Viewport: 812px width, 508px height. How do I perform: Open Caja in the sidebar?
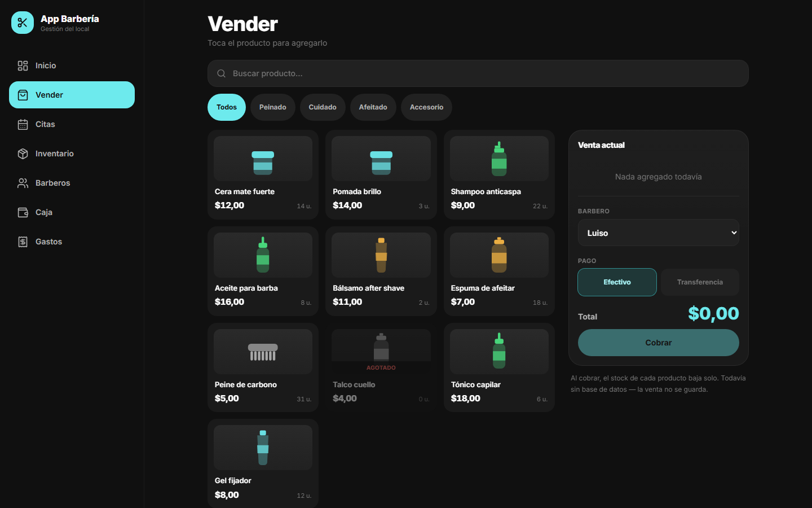72,212
